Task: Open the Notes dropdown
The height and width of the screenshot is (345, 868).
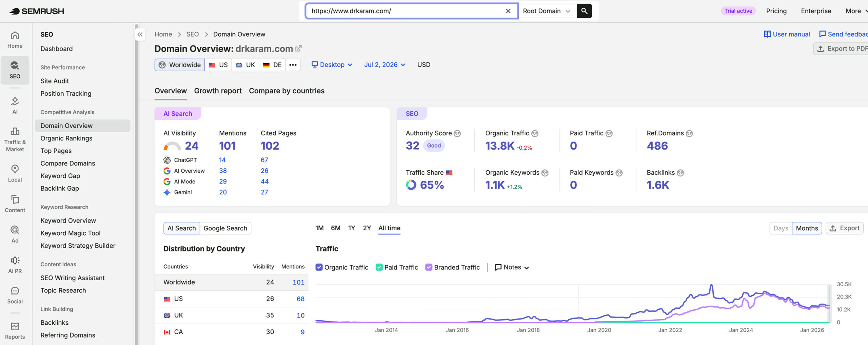Action: (512, 267)
